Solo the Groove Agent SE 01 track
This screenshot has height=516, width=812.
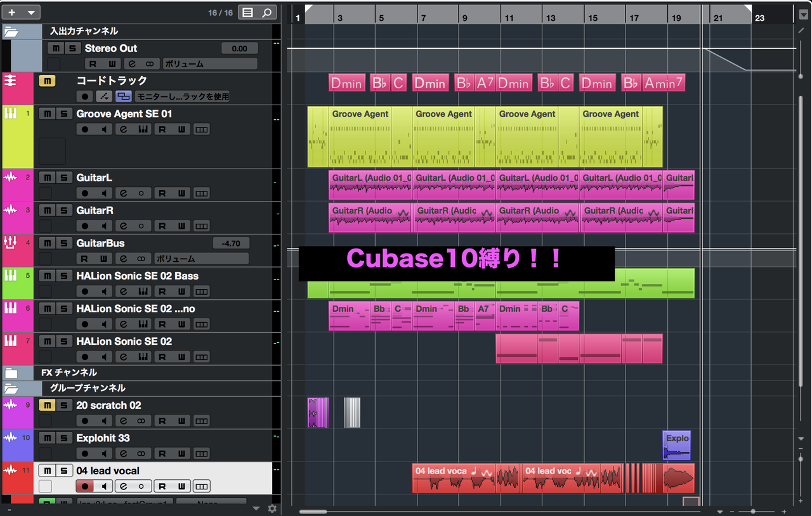click(64, 113)
